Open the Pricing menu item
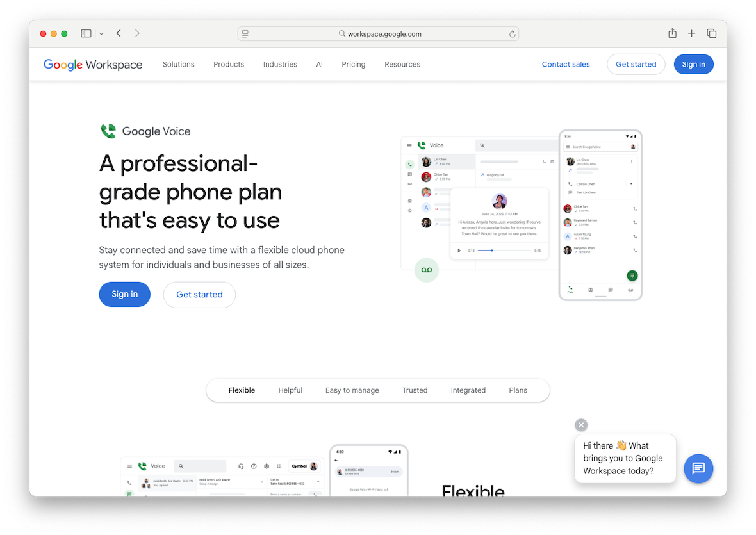Image resolution: width=756 pixels, height=535 pixels. coord(354,64)
